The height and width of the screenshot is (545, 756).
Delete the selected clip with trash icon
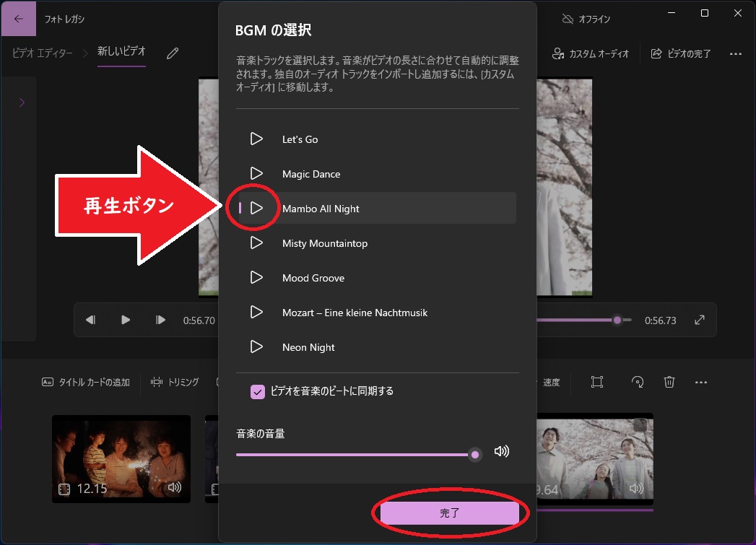pos(669,382)
